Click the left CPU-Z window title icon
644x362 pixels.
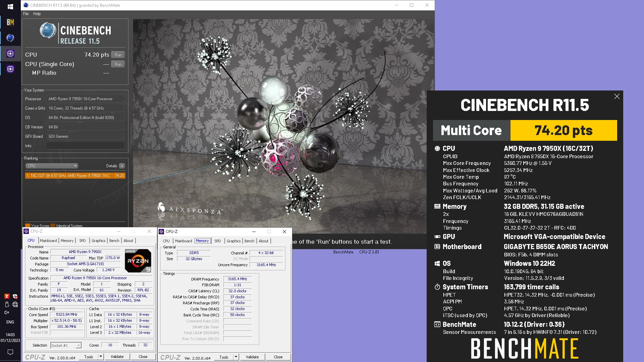26,231
